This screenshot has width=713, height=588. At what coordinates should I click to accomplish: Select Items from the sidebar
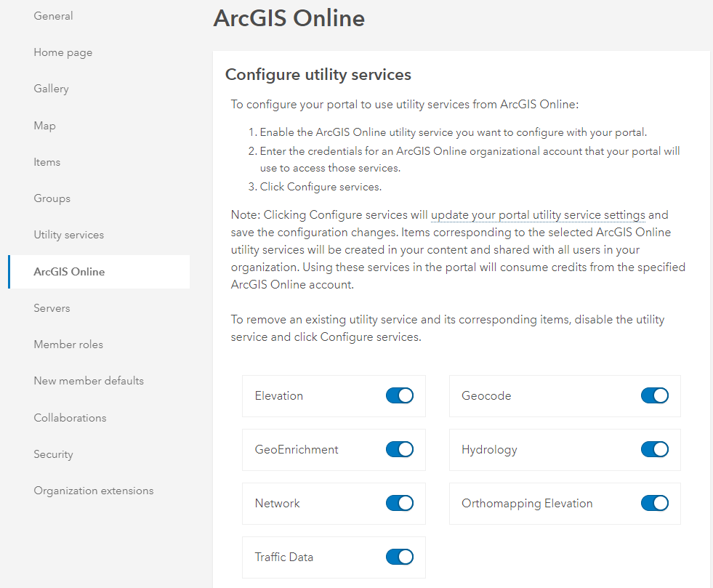[x=47, y=161]
